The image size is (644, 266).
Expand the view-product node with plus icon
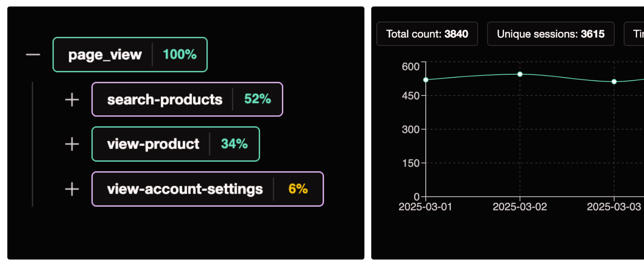72,144
